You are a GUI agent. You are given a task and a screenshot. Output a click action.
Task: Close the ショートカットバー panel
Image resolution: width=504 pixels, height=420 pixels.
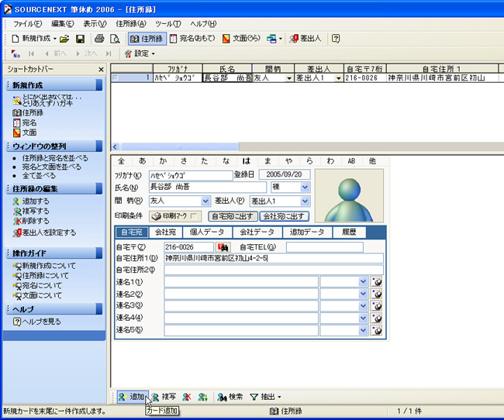(101, 70)
